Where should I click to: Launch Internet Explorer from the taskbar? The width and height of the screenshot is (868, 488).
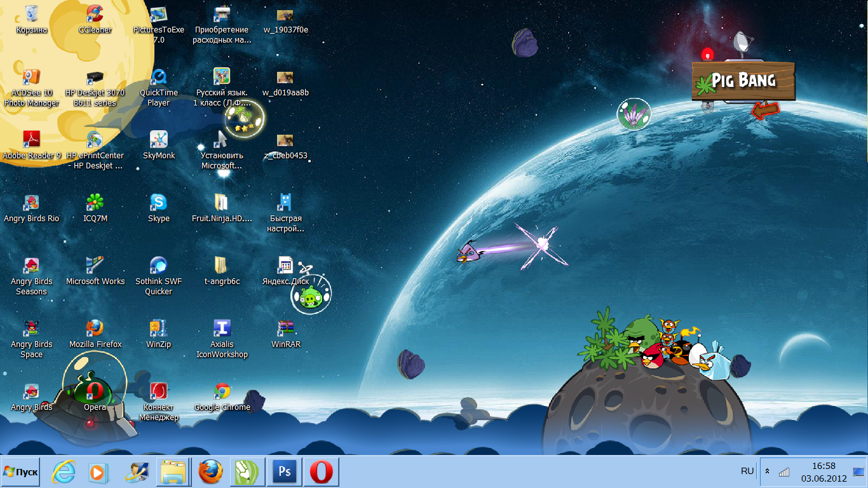(64, 472)
